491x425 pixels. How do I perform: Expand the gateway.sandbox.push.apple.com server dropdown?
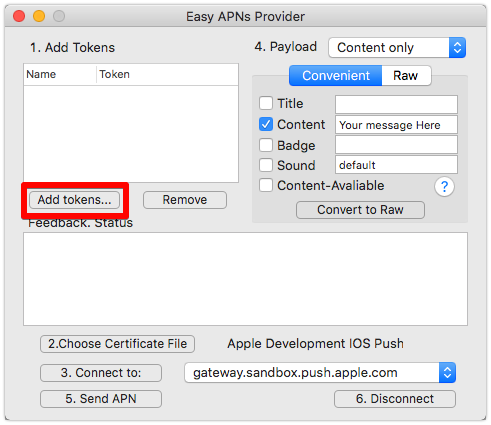pos(320,373)
